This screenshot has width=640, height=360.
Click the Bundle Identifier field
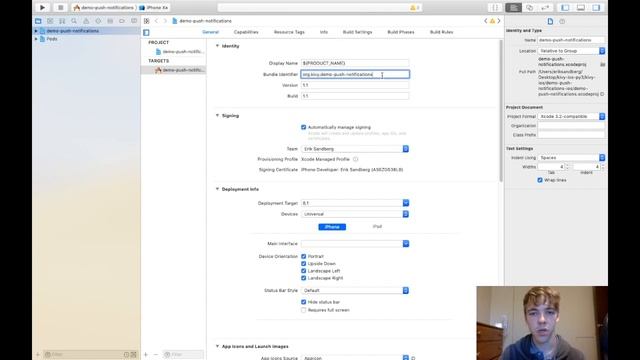(355, 74)
